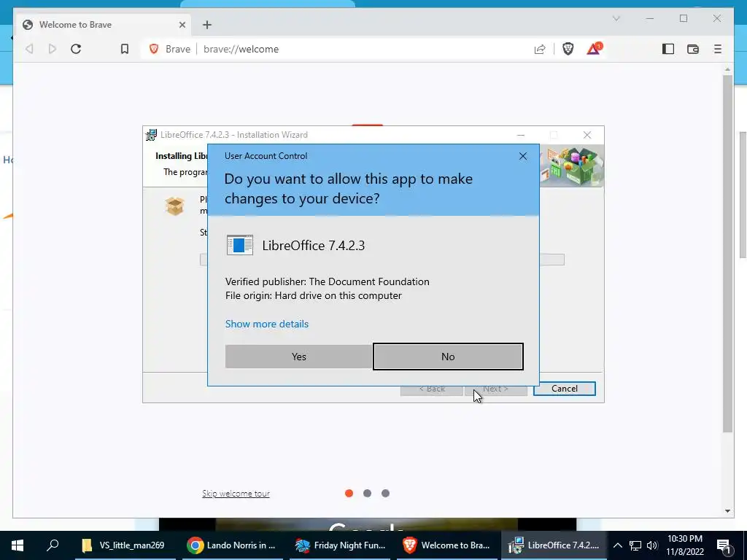Viewport: 747px width, 560px height.
Task: Close the User Account Control dialog
Action: (523, 156)
